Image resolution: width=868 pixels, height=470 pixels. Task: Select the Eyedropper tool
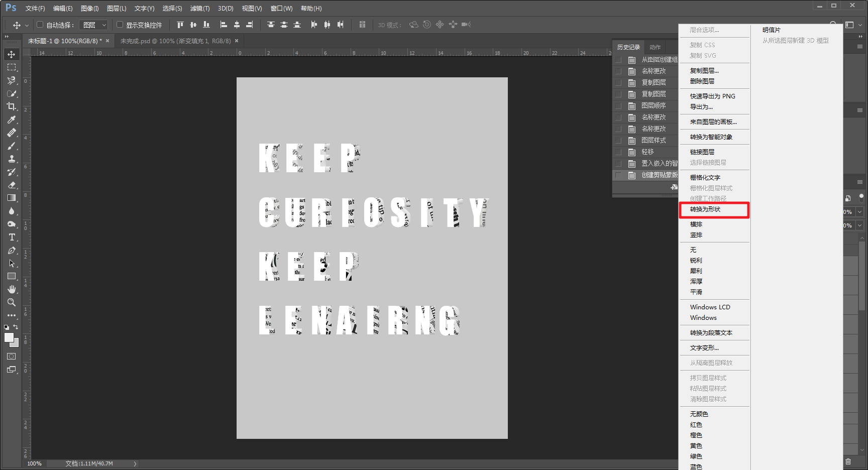point(12,120)
